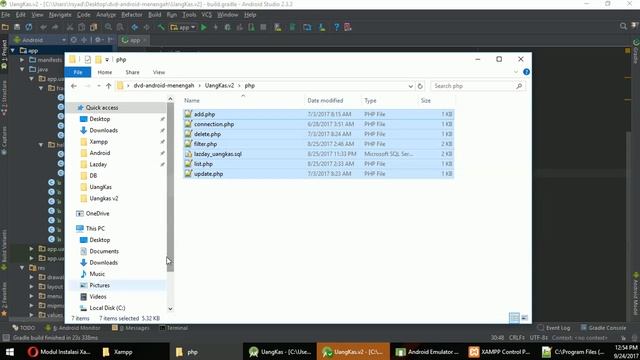Click Explorer help question mark icon
640x360 pixels.
pos(526,72)
